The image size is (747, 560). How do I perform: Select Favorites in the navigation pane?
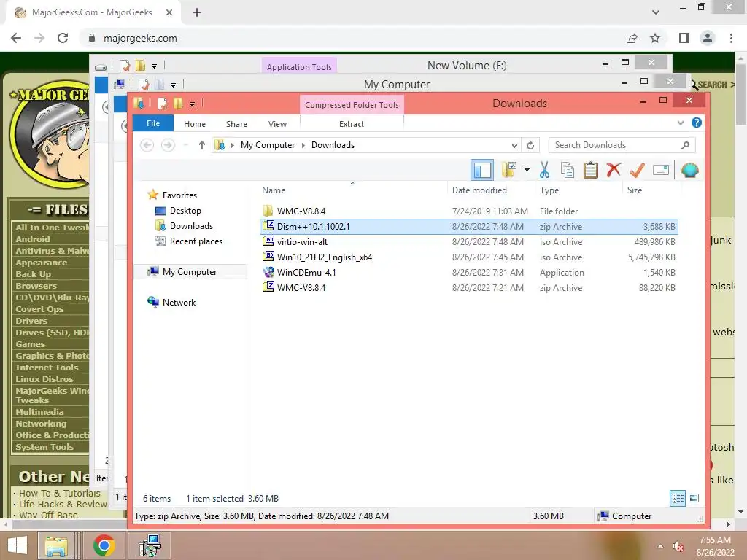(179, 195)
